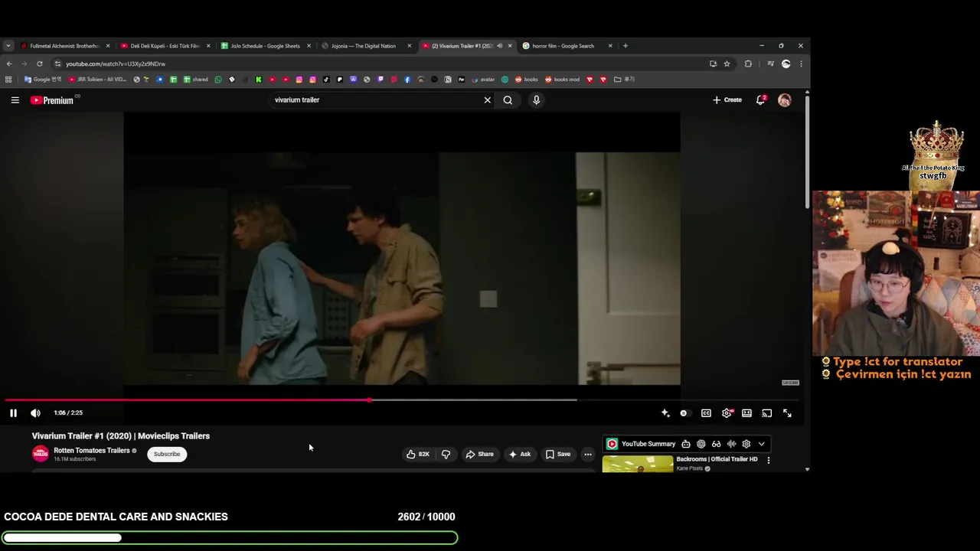This screenshot has width=980, height=551.
Task: Open the avatar bookmark
Action: (x=483, y=79)
